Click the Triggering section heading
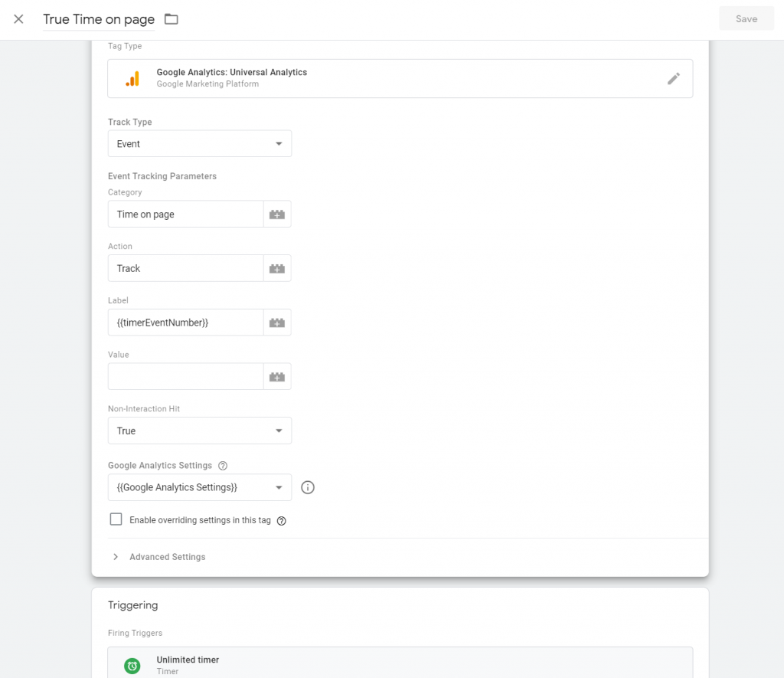 pyautogui.click(x=133, y=605)
